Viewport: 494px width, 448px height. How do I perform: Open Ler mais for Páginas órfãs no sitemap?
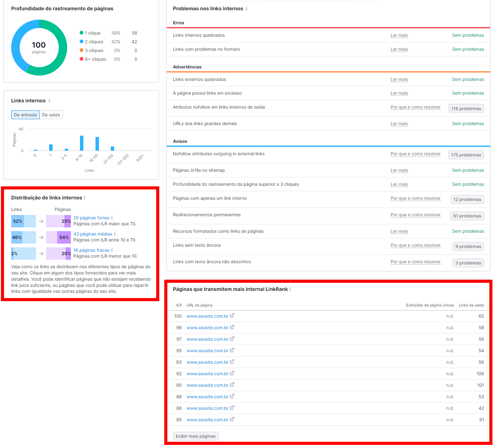(399, 170)
